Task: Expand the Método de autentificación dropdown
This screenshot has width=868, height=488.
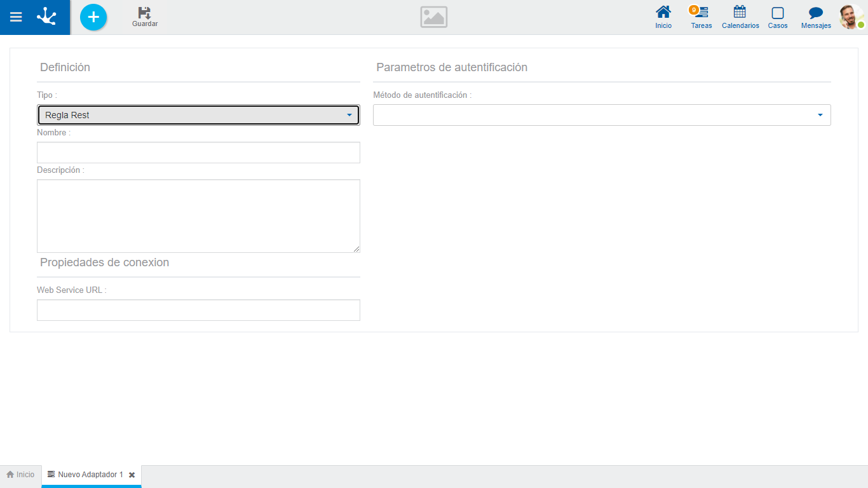Action: (602, 115)
